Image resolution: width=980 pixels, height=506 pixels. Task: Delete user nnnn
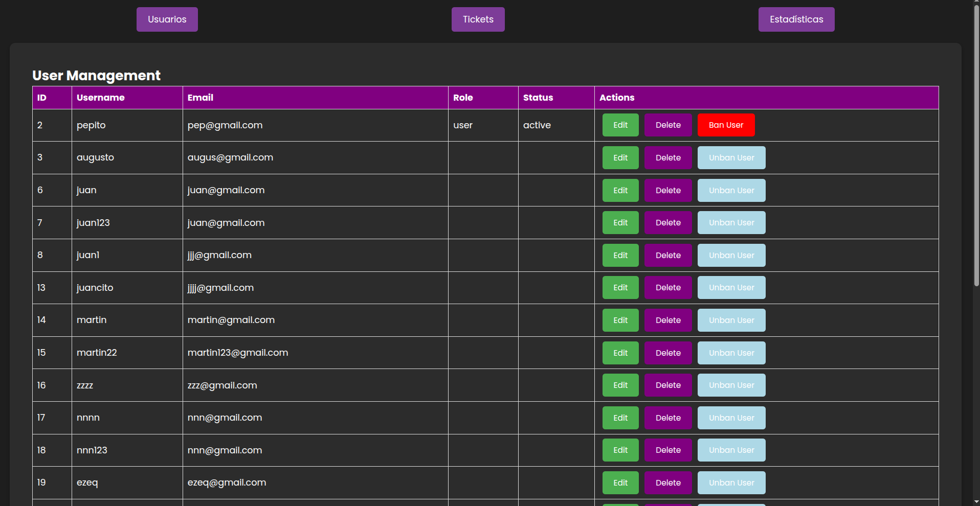[x=668, y=418]
